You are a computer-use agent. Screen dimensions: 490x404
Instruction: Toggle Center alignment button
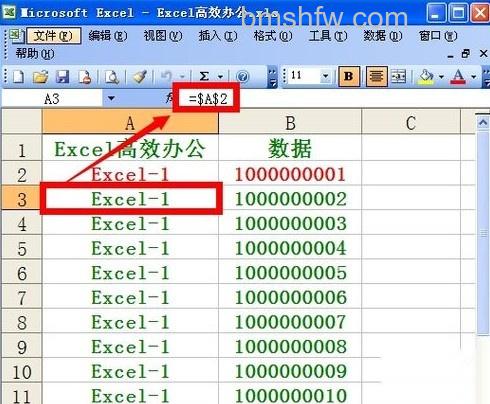[376, 77]
